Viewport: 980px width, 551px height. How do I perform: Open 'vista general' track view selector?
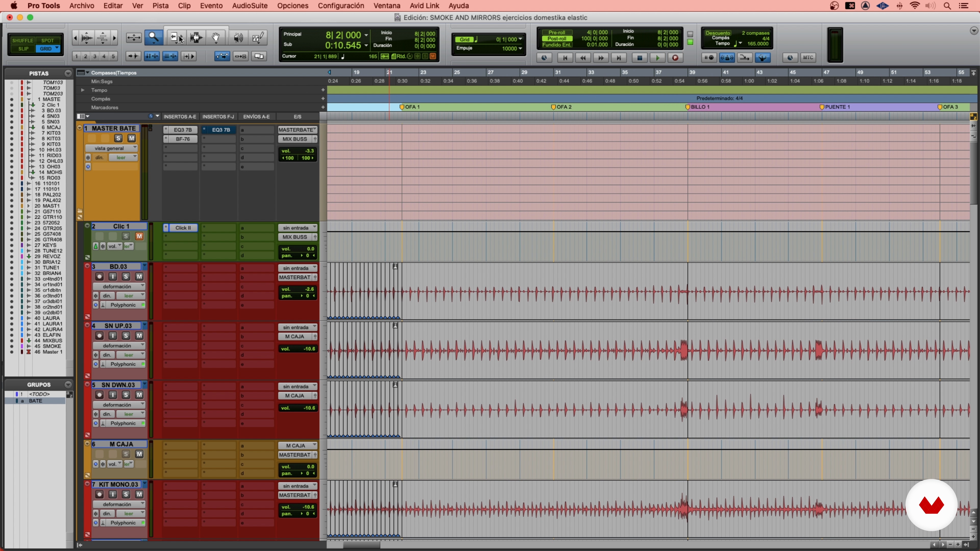point(111,148)
